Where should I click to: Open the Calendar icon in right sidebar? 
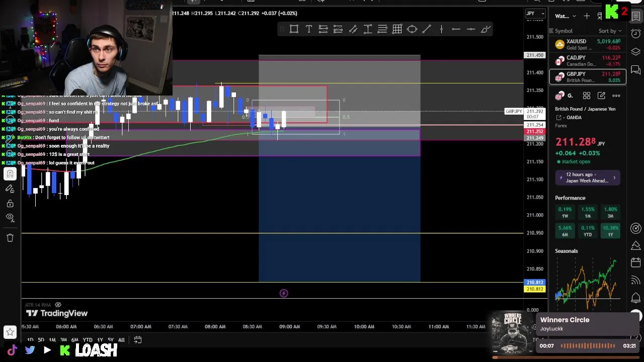pos(636,262)
